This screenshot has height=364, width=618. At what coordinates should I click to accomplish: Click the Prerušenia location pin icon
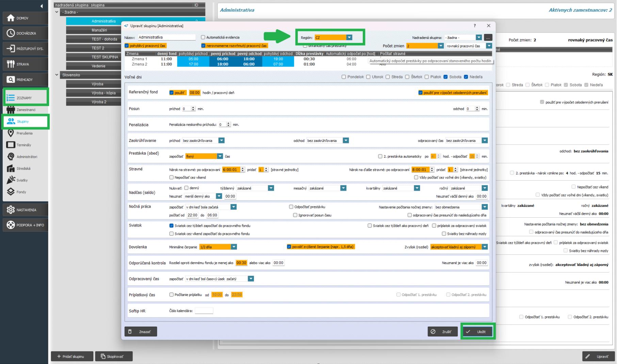coord(11,133)
